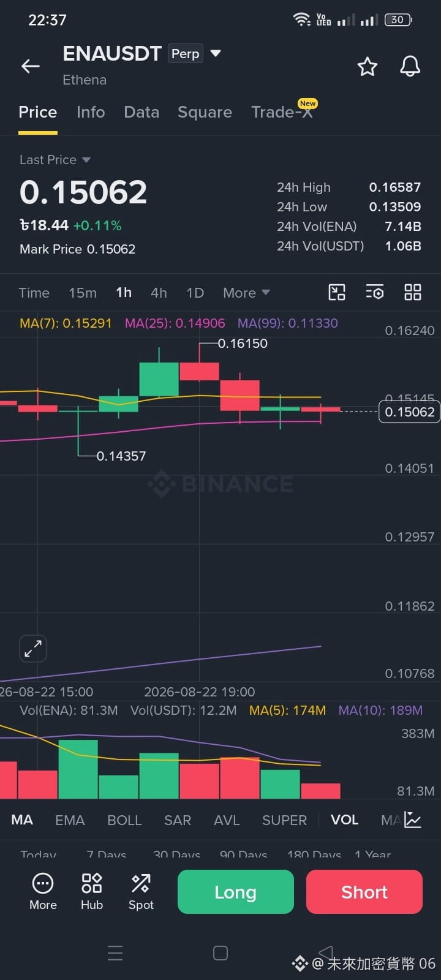Select the Time chart interval
Screen dimensions: 441x980
coord(34,293)
